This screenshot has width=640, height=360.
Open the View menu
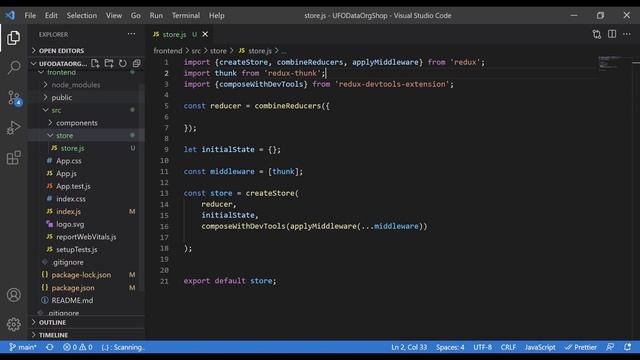[x=114, y=16]
